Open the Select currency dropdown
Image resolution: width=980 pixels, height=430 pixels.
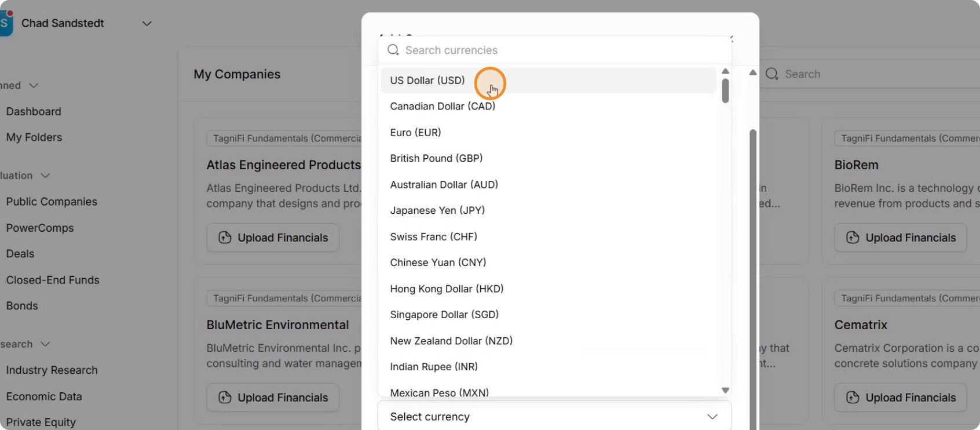554,416
